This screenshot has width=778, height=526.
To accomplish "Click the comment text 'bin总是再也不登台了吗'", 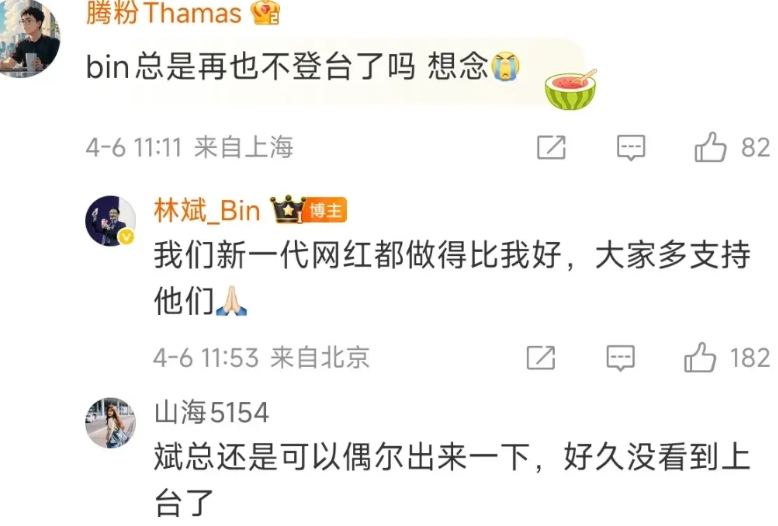I will (x=251, y=66).
